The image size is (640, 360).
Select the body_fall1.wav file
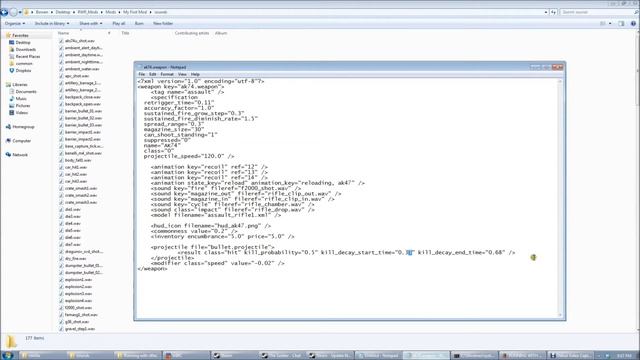pyautogui.click(x=78, y=160)
